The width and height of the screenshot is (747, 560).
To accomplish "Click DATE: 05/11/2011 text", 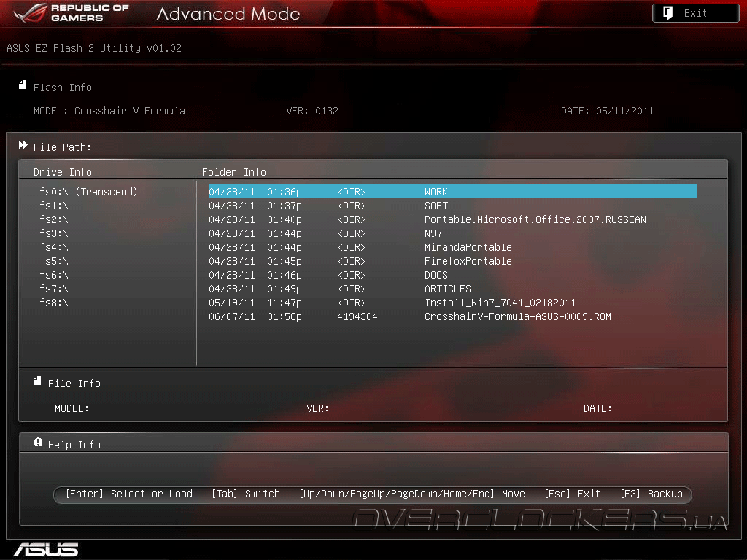I will [x=607, y=111].
